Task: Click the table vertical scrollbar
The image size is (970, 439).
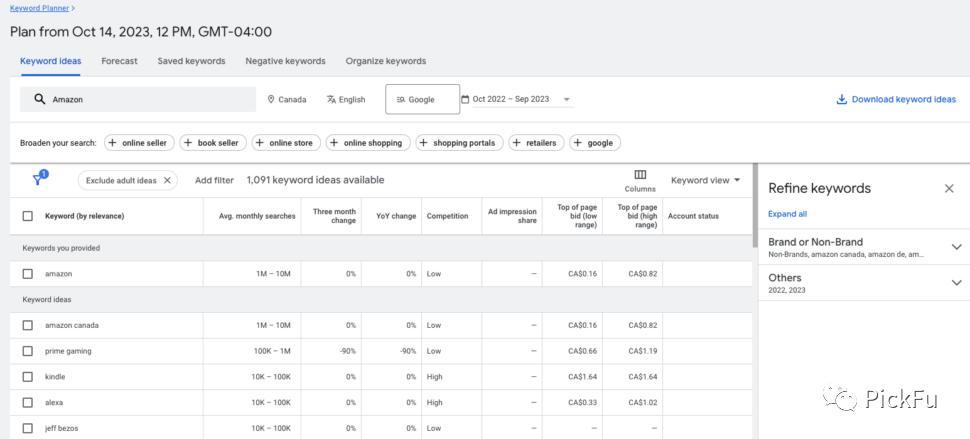Action: (755, 206)
